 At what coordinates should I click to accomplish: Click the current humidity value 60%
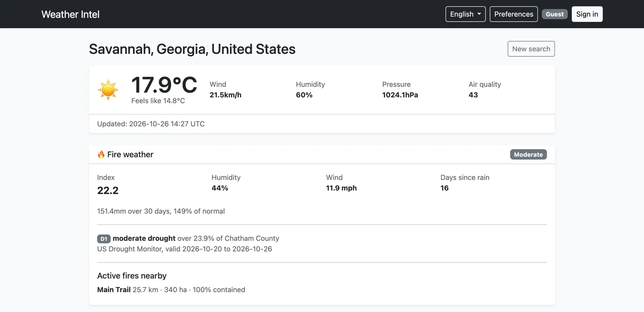coord(304,95)
